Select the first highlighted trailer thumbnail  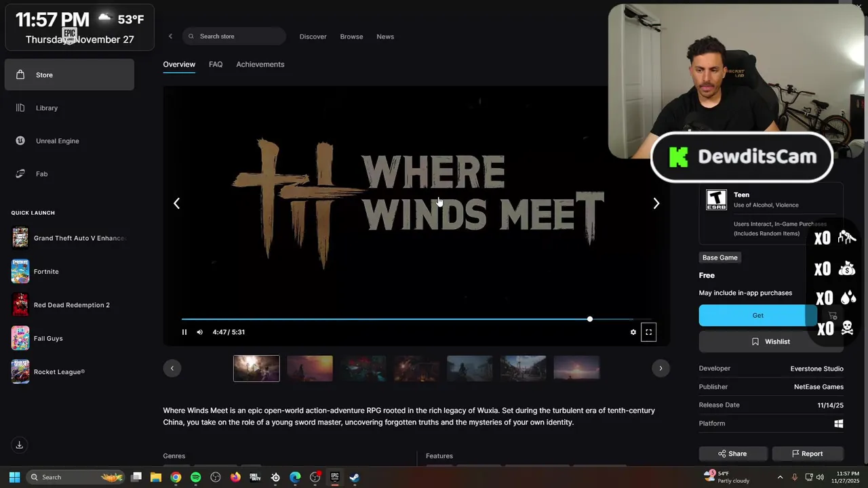pyautogui.click(x=256, y=368)
